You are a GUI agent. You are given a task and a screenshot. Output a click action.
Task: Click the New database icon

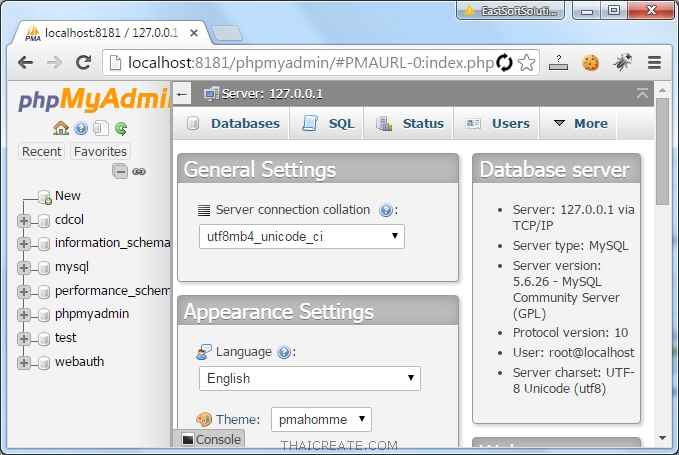[x=45, y=197]
